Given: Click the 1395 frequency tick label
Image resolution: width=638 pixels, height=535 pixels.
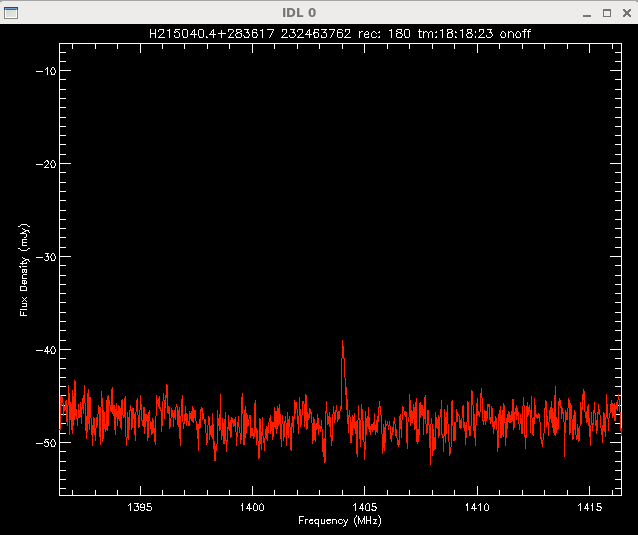Looking at the screenshot, I should click(x=139, y=507).
